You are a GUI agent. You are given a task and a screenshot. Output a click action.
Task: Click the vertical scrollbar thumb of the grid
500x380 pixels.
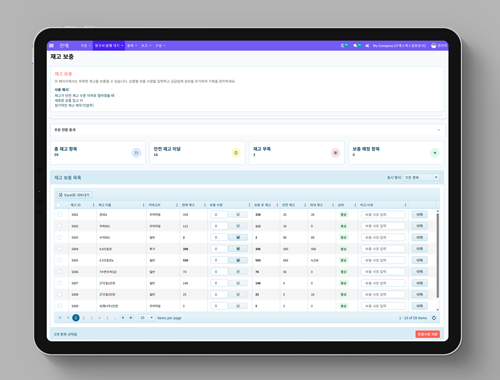point(438,256)
